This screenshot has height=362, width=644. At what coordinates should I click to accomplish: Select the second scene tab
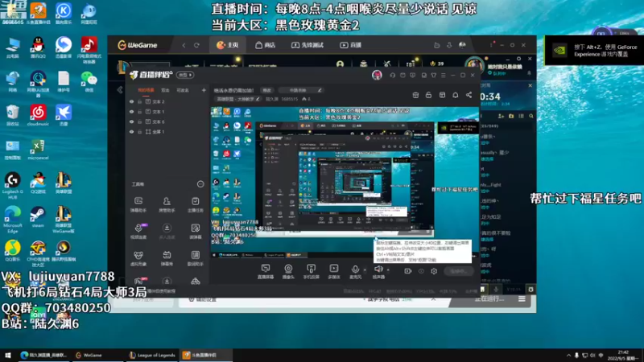[165, 90]
